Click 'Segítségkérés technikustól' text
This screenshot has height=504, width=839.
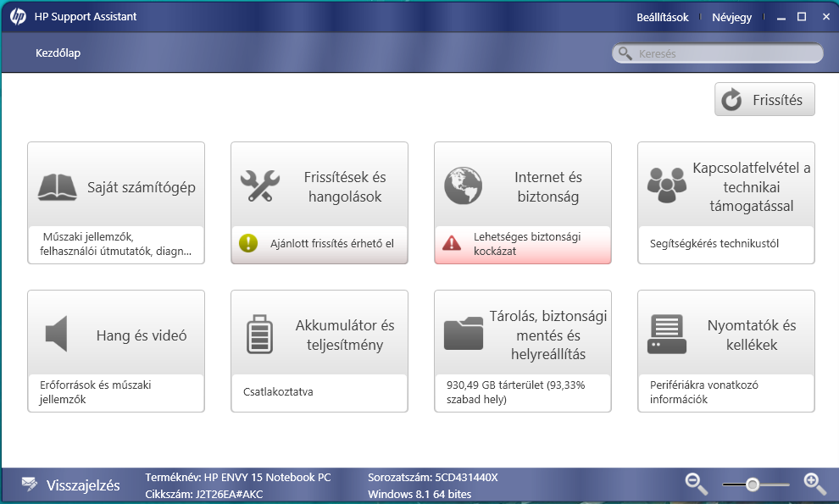[x=714, y=243]
